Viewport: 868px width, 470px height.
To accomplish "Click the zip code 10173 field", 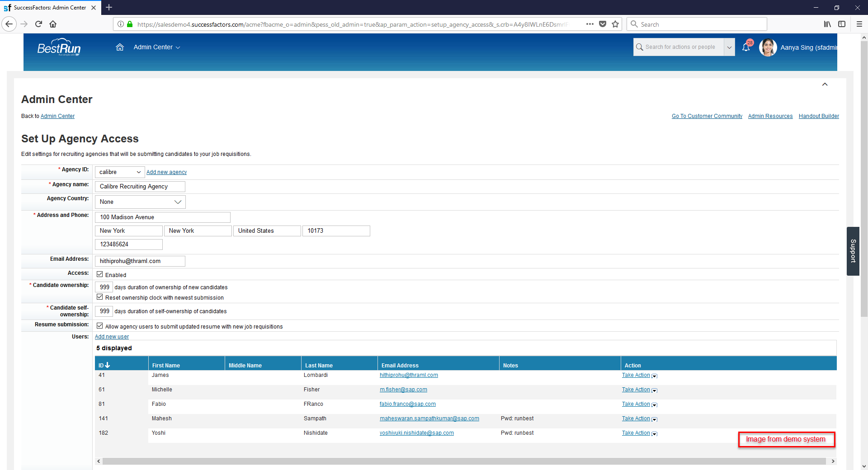I will [x=336, y=231].
